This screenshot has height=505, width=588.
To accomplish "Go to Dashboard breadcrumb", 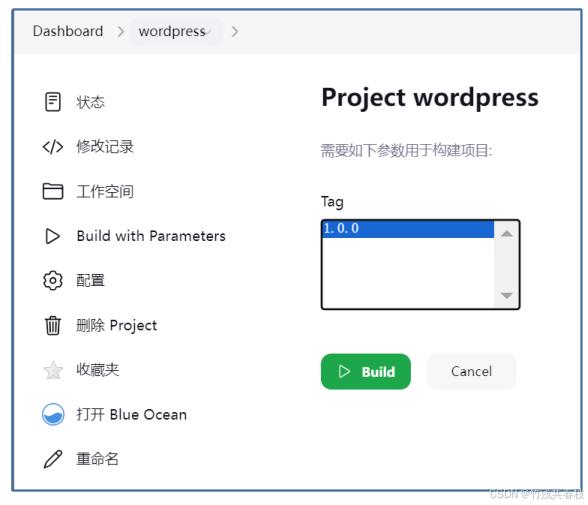I will 68,31.
